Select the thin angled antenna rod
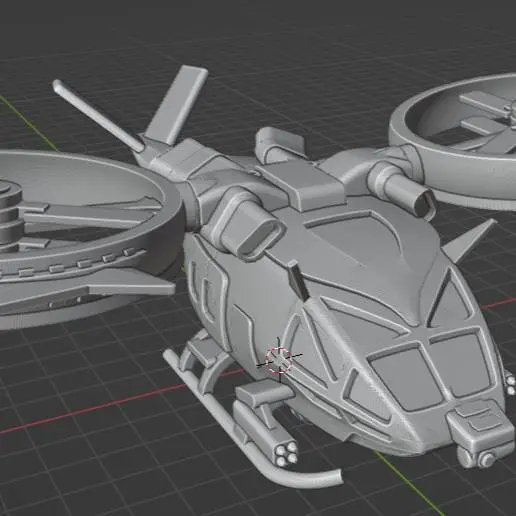 (99, 115)
